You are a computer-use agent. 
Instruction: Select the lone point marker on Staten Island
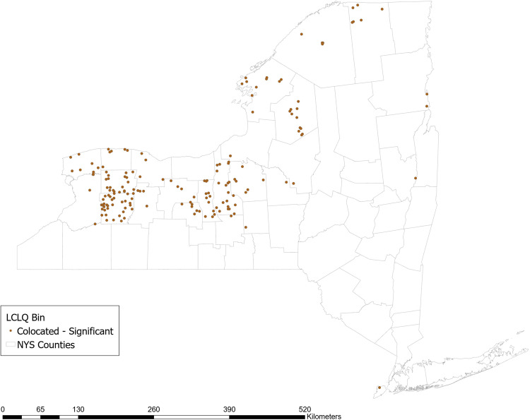pos(379,388)
